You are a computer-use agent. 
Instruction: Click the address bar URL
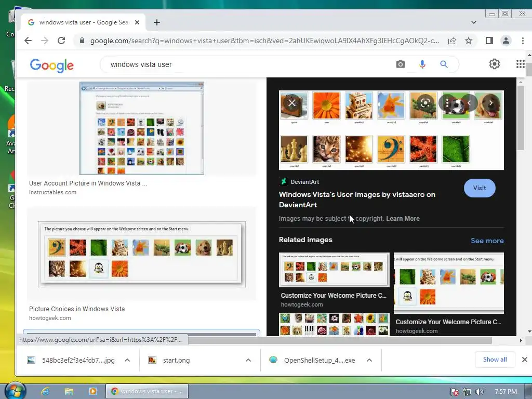coord(264,41)
